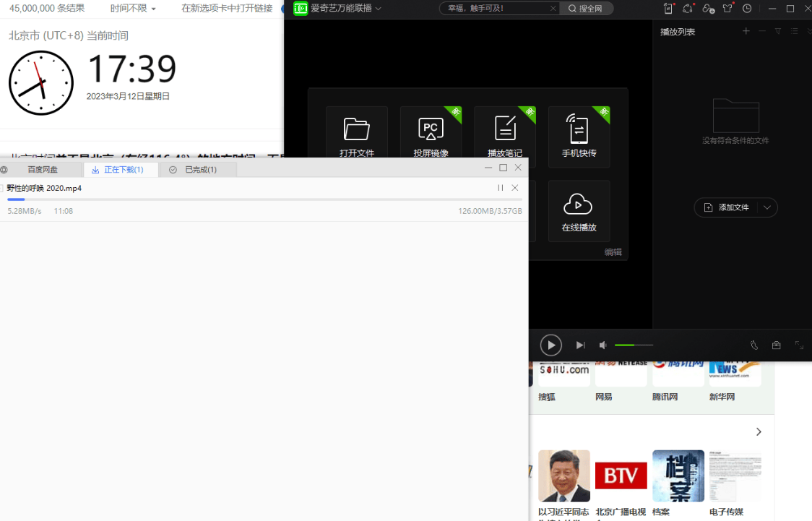This screenshot has width=812, height=521.
Task: Open the 打开文件 folder tile
Action: 356,135
